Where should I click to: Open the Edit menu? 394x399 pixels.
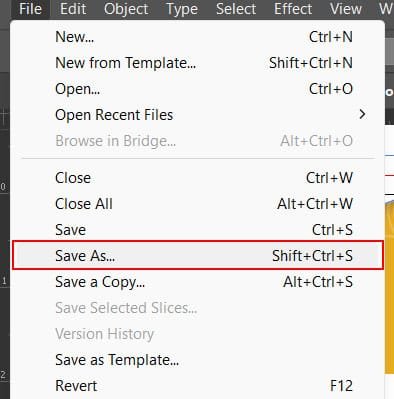click(73, 9)
